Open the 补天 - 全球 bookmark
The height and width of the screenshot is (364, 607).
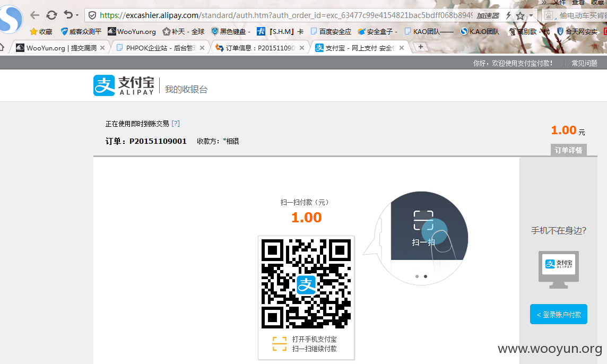tap(184, 31)
